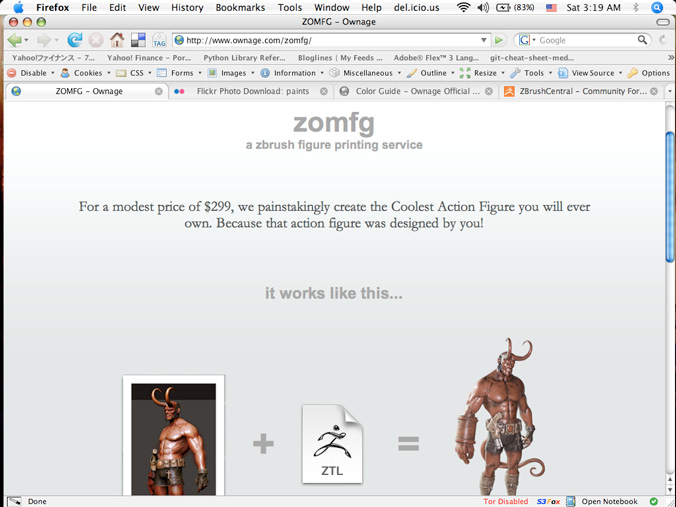
Task: Open the home page with the house icon
Action: [x=117, y=40]
